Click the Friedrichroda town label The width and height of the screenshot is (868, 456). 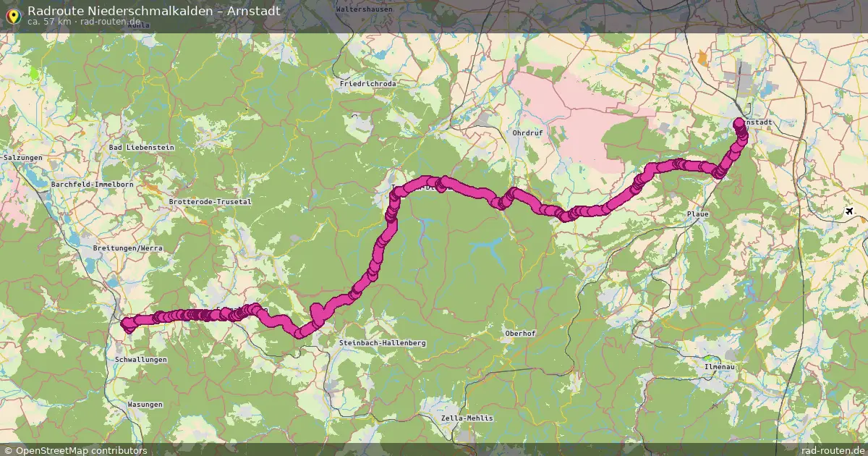pyautogui.click(x=368, y=84)
